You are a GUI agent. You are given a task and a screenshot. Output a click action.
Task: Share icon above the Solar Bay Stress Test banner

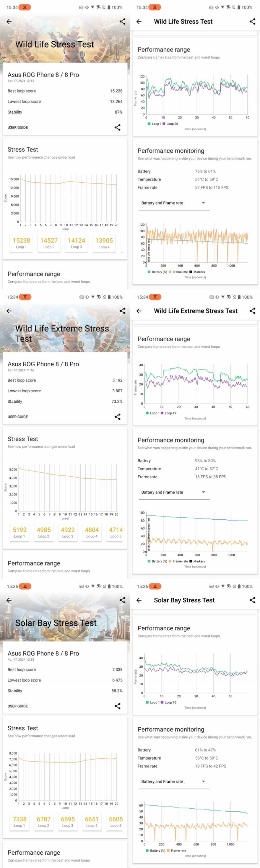pos(123,600)
